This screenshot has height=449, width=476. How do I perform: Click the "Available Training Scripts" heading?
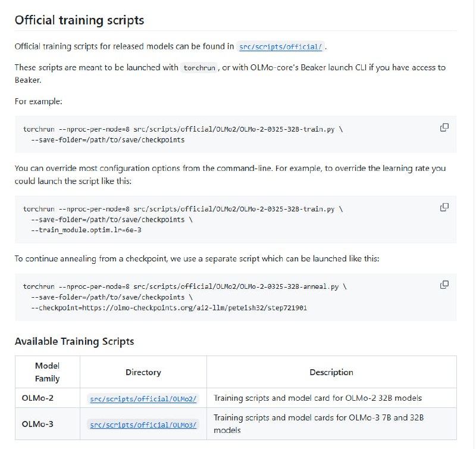74,341
